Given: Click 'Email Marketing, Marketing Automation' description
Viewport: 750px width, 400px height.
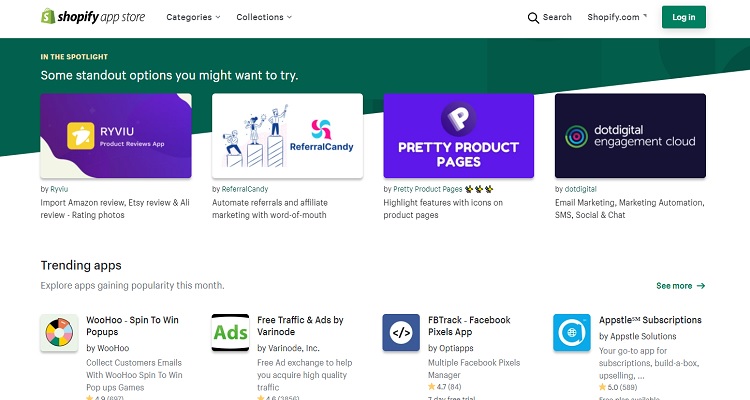Looking at the screenshot, I should 629,209.
